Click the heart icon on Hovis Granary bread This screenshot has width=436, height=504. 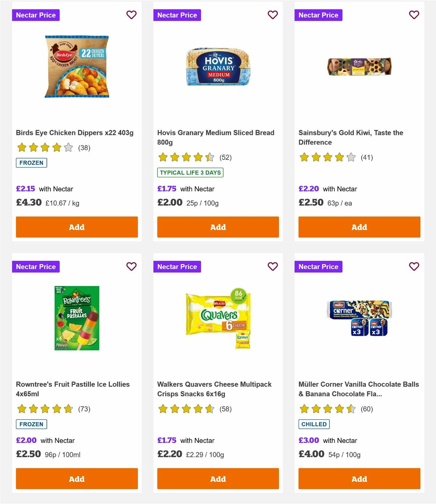[272, 15]
